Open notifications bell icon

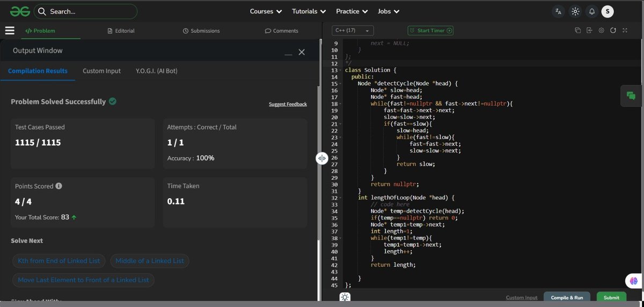tap(591, 11)
